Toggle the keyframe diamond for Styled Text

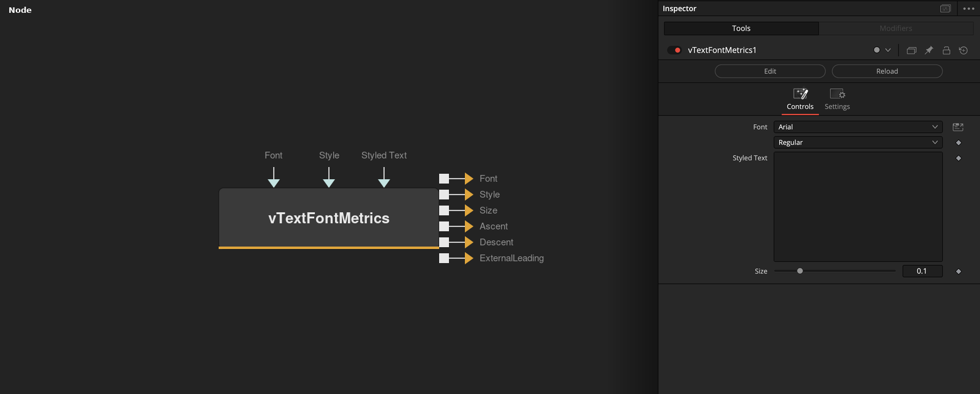tap(959, 158)
